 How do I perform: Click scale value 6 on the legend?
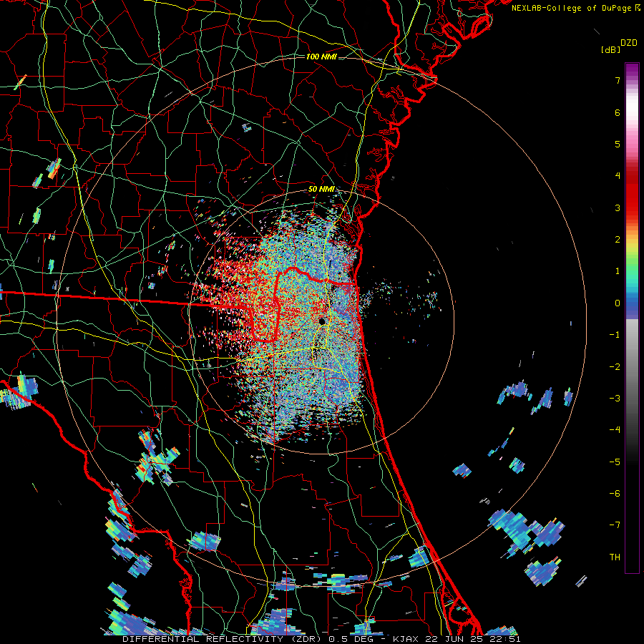618,112
